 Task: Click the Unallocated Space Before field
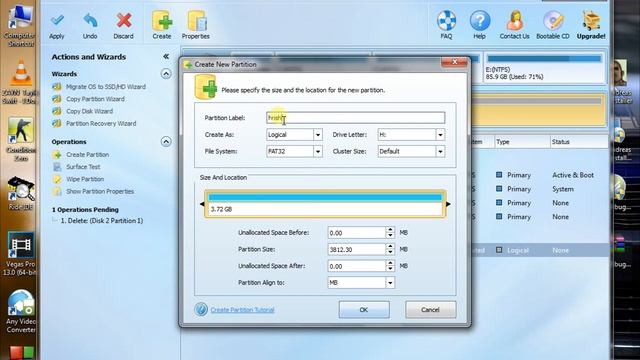357,233
